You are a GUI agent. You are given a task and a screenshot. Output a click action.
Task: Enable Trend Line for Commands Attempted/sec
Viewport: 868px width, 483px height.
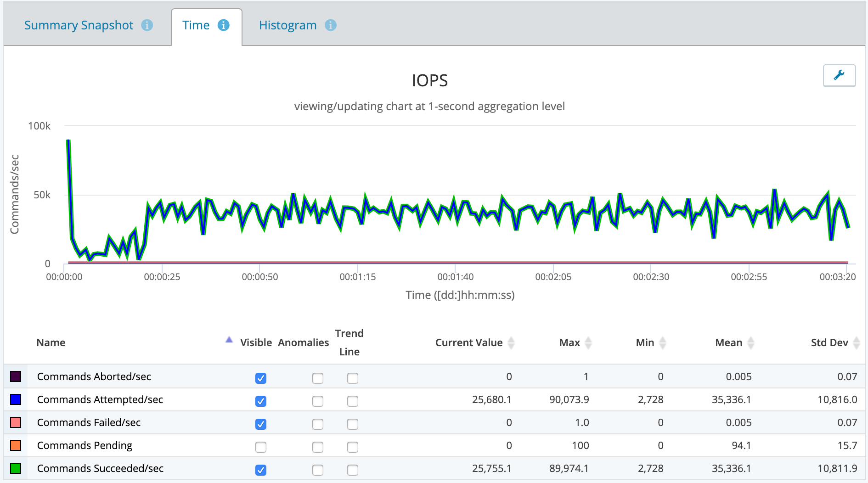coord(353,401)
